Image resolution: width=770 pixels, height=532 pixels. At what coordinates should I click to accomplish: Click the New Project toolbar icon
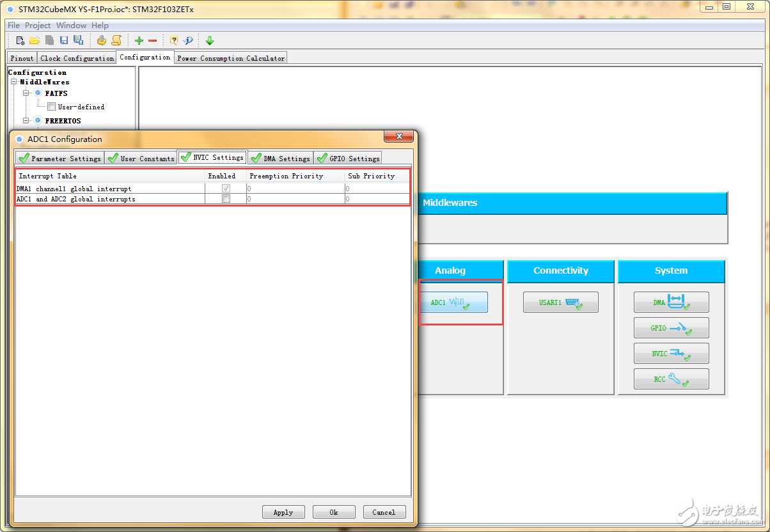click(x=20, y=40)
